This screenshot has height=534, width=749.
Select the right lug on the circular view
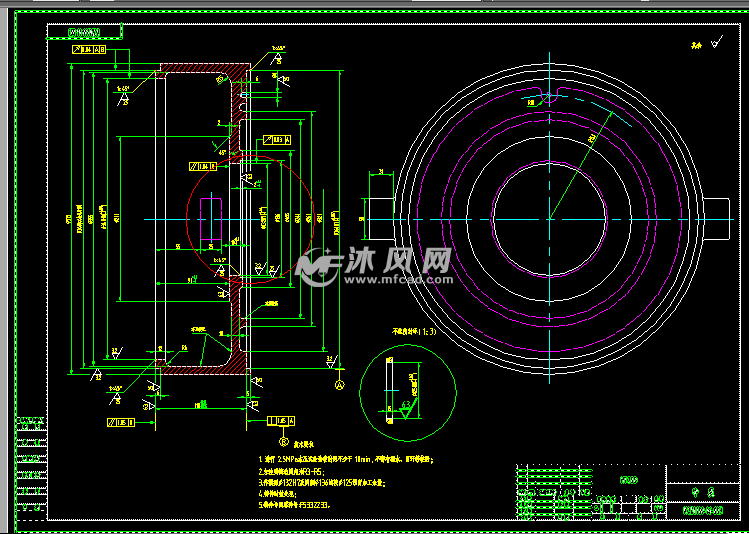click(x=717, y=219)
